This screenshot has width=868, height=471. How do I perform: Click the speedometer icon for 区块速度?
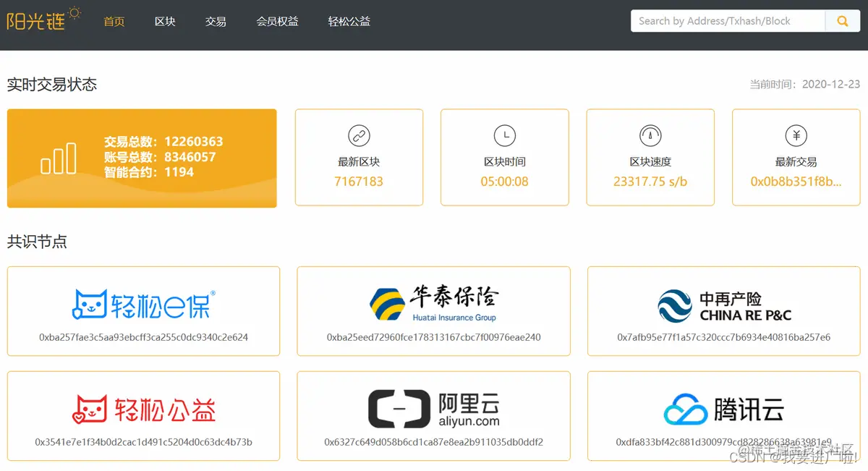[x=650, y=135]
